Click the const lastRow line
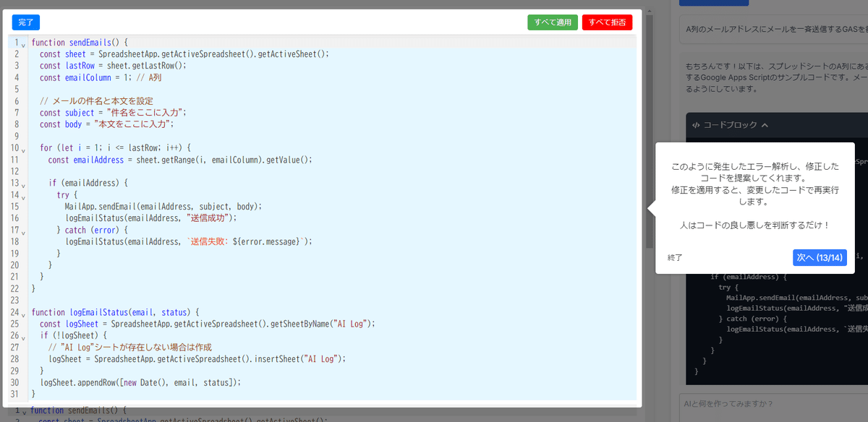868x422 pixels. tap(113, 65)
